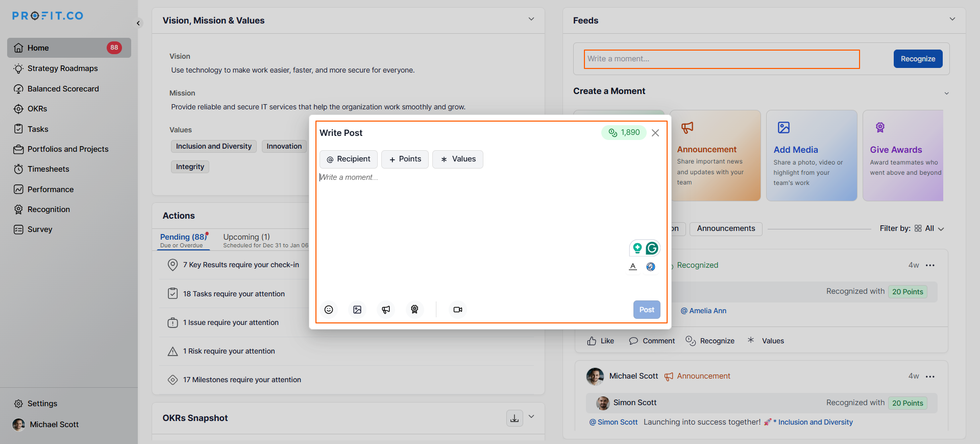Click the Inclusion and Diversity hashtag in announcement
This screenshot has width=980, height=444.
tap(813, 422)
